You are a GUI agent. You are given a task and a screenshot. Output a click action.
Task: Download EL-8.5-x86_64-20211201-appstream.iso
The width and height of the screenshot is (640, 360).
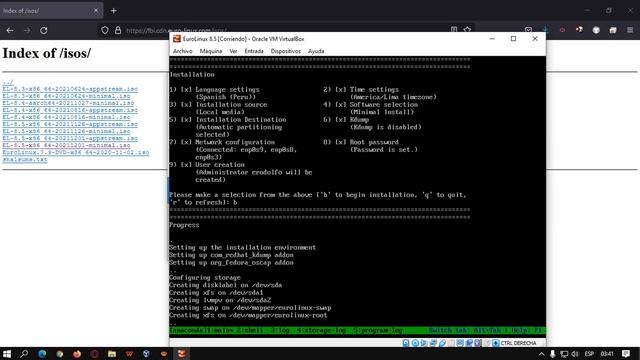[70, 138]
